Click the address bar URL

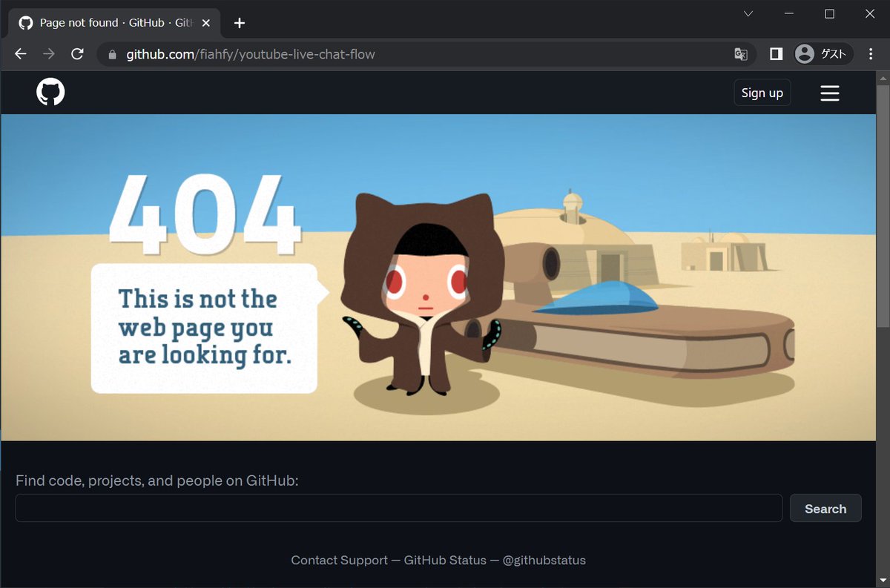tap(251, 54)
